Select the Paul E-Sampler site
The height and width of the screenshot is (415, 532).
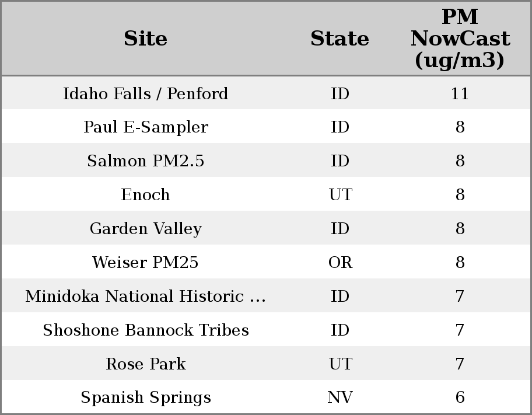[146, 127]
